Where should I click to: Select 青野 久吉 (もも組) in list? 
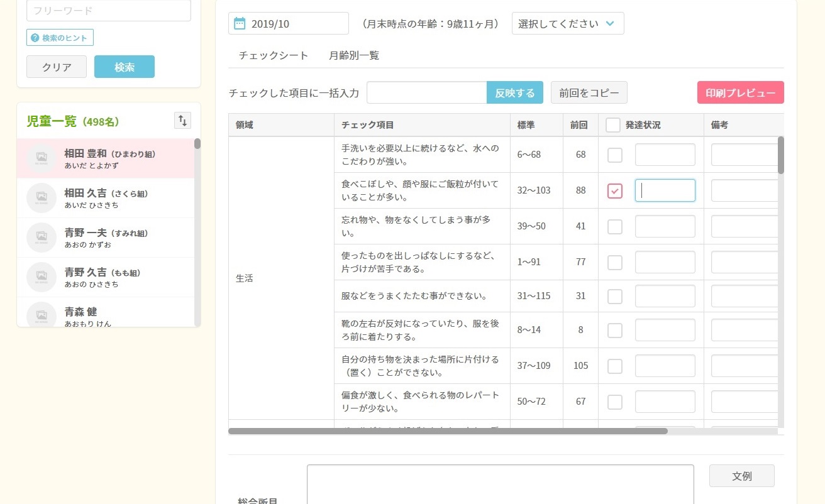tap(105, 277)
